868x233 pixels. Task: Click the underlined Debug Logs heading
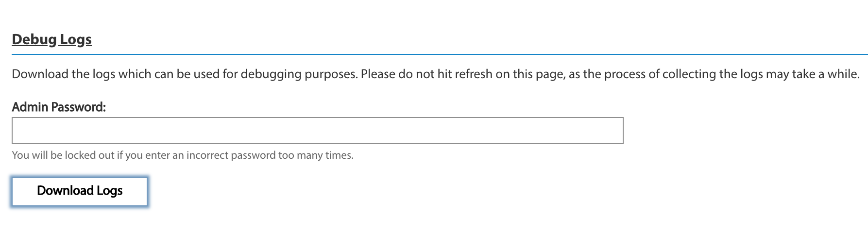52,40
